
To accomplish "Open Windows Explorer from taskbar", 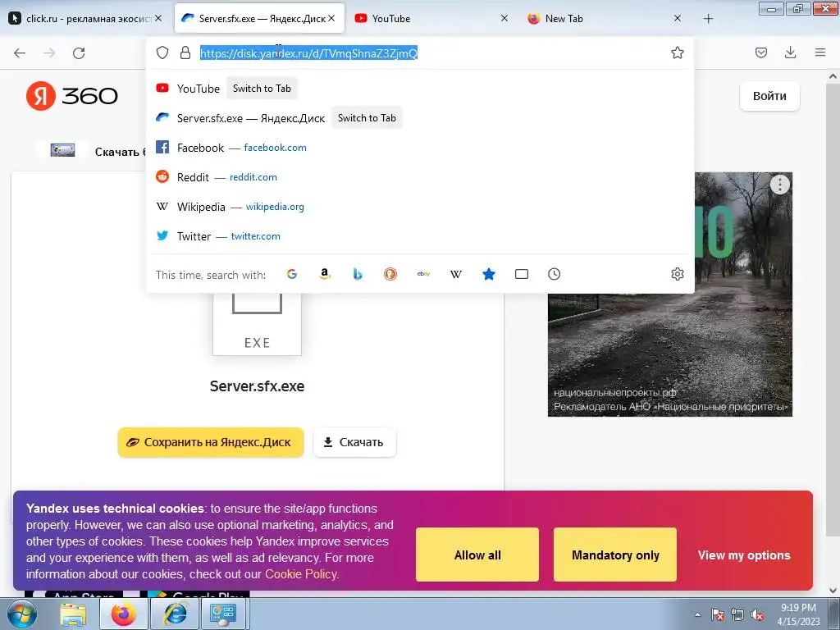I will click(x=73, y=614).
